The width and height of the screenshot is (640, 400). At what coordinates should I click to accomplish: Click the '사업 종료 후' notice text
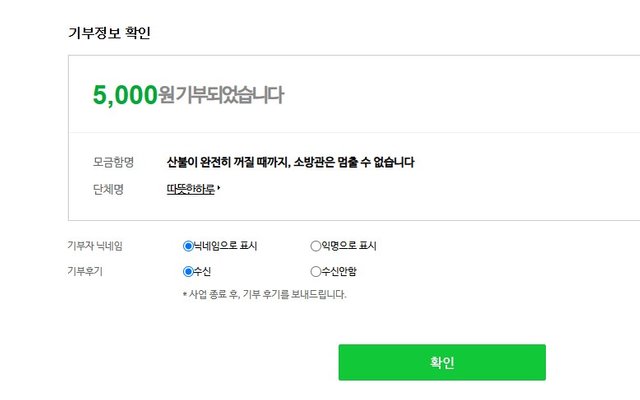tap(264, 294)
